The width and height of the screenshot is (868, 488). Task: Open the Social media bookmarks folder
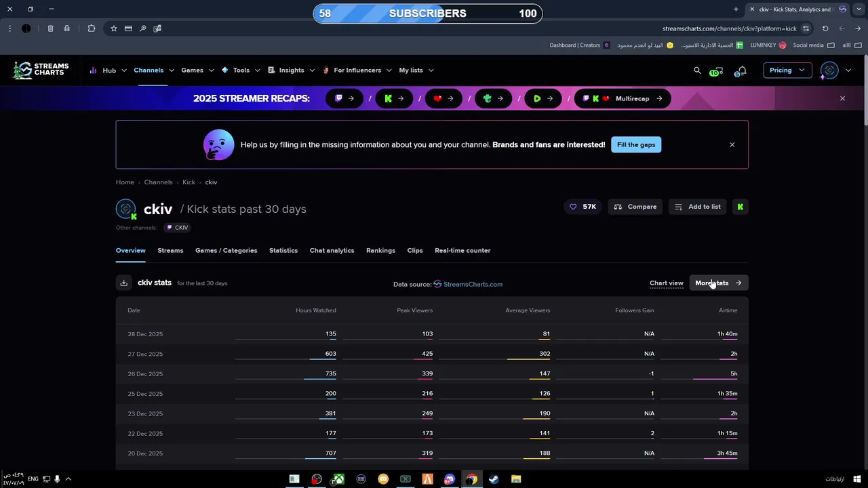[814, 45]
